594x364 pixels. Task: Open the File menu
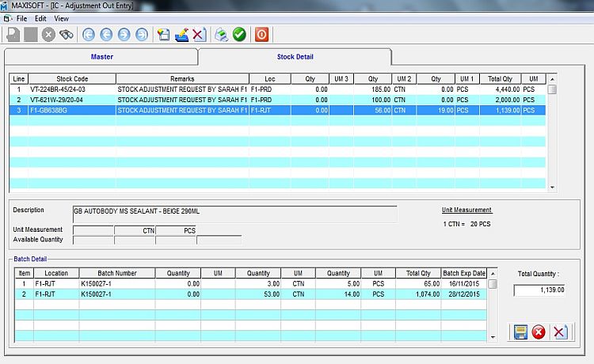21,18
